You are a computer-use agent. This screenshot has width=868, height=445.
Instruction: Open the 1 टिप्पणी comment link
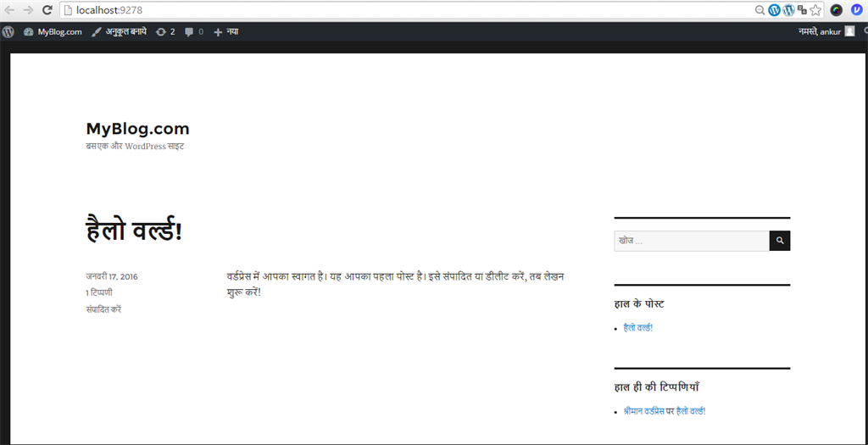[x=99, y=292]
